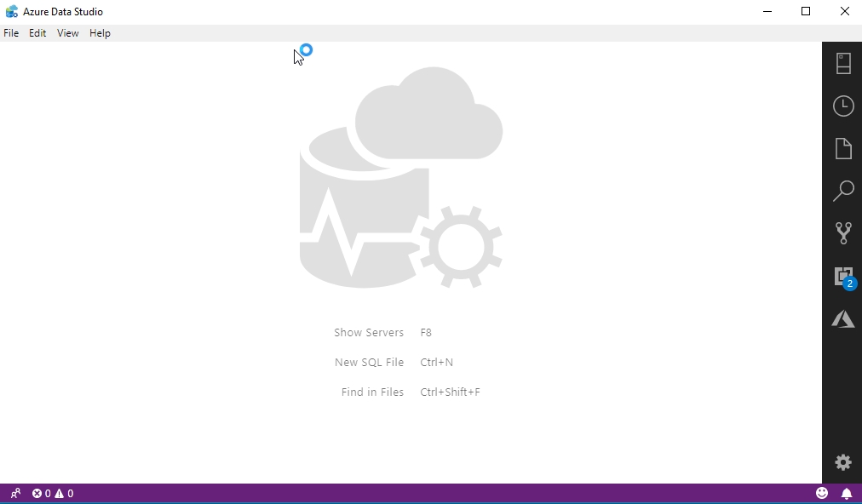Click the New SQL File label
This screenshot has height=504, width=862.
369,362
